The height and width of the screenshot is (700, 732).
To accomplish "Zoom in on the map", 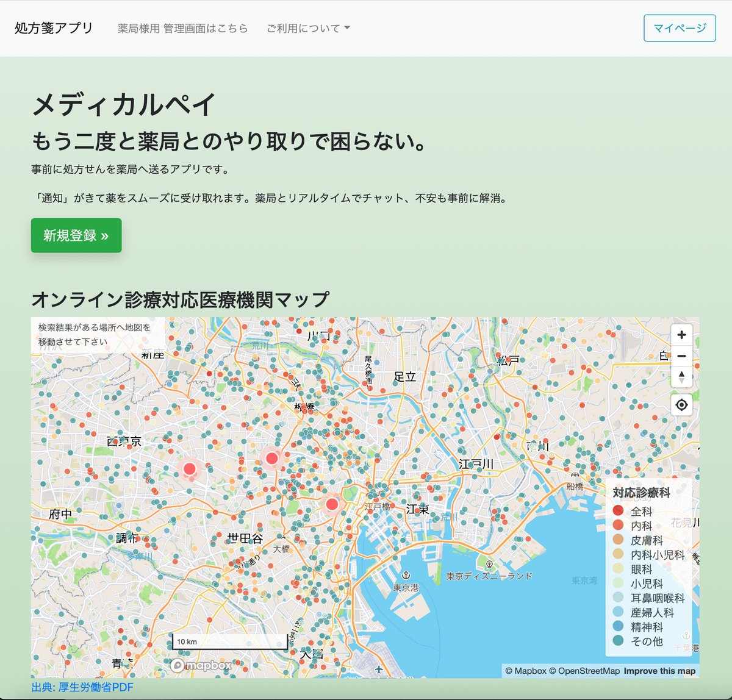I will click(x=681, y=335).
